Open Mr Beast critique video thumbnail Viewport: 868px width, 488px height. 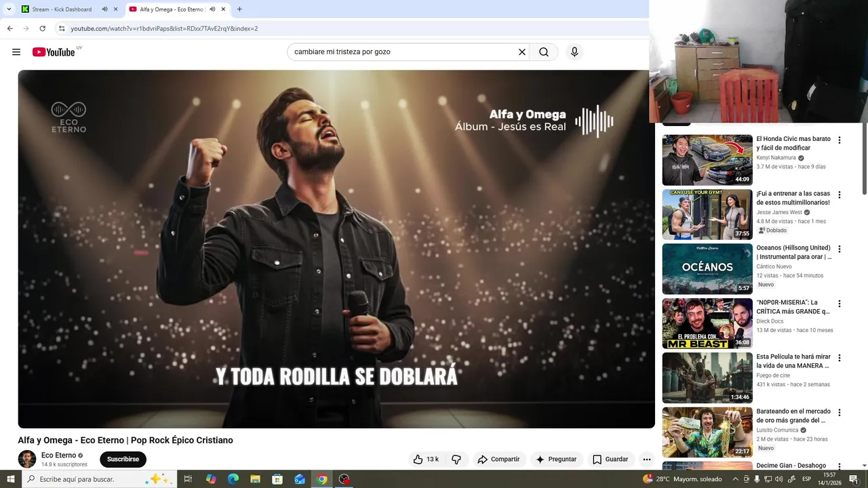click(x=707, y=323)
